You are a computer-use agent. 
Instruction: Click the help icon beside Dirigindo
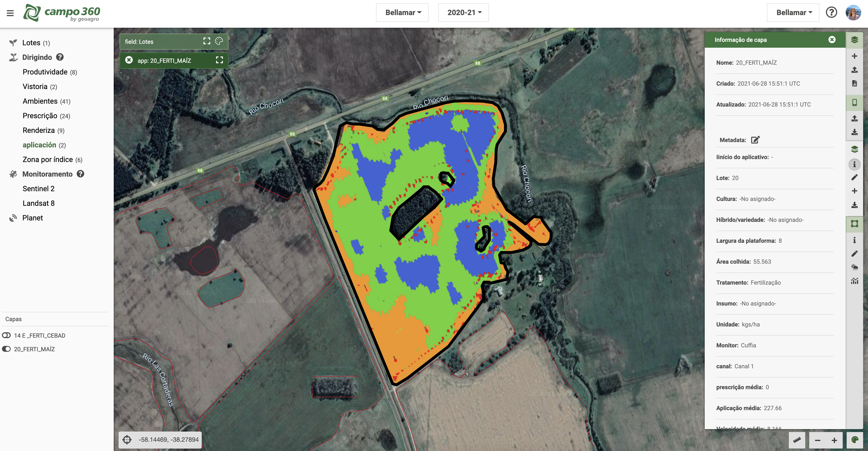[60, 57]
